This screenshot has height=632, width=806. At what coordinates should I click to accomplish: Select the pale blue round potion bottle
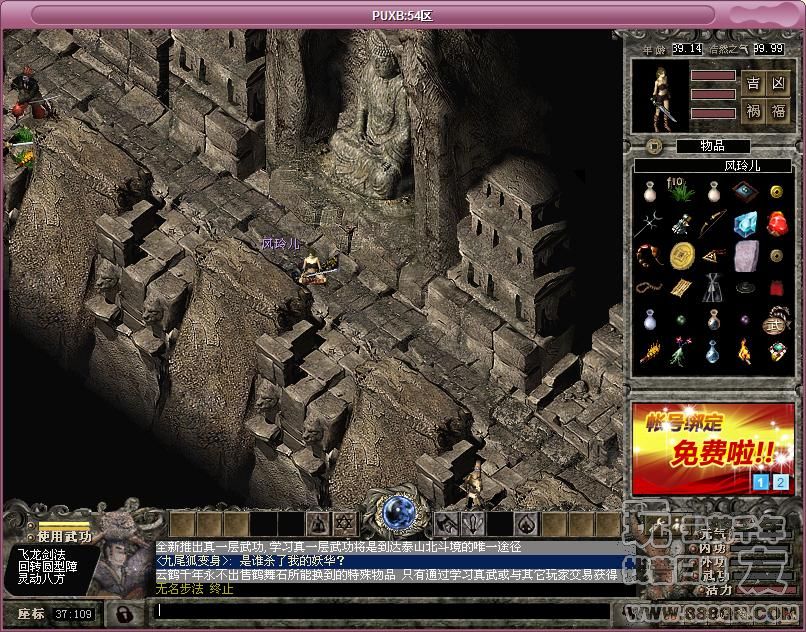(650, 319)
